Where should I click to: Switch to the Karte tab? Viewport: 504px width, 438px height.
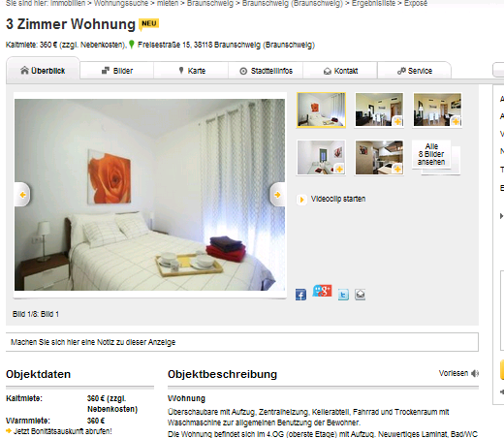(x=191, y=71)
